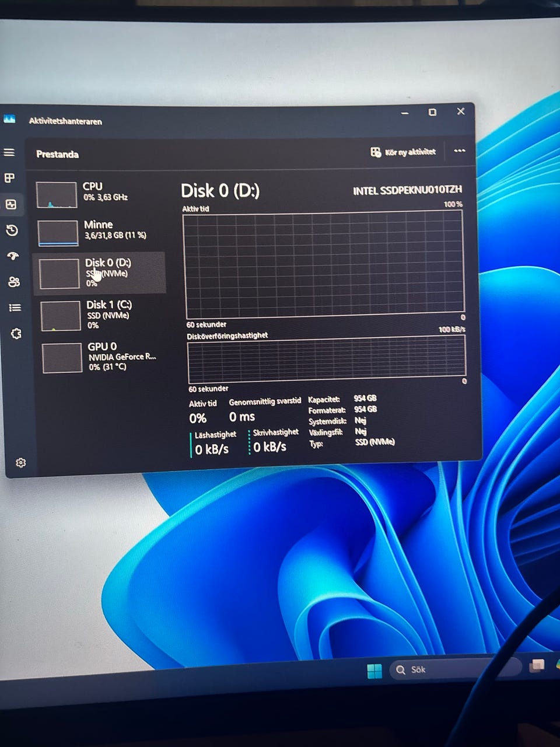Maximize the Aktivitetshanteraren window
Screen dimensions: 560x747
[x=432, y=112]
